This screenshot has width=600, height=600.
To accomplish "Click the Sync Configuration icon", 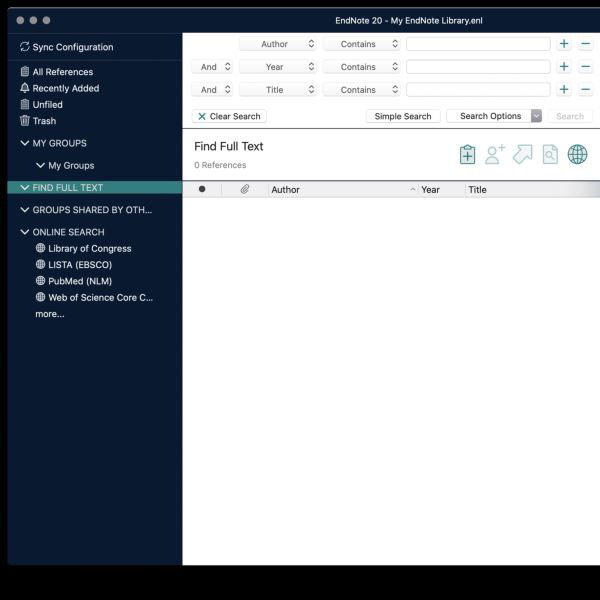I will pyautogui.click(x=24, y=47).
